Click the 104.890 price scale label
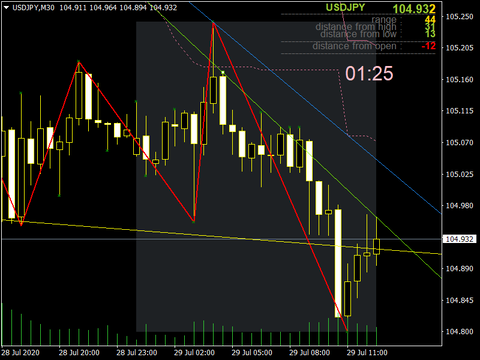Viewport: 480px width, 360px height. pos(460,269)
